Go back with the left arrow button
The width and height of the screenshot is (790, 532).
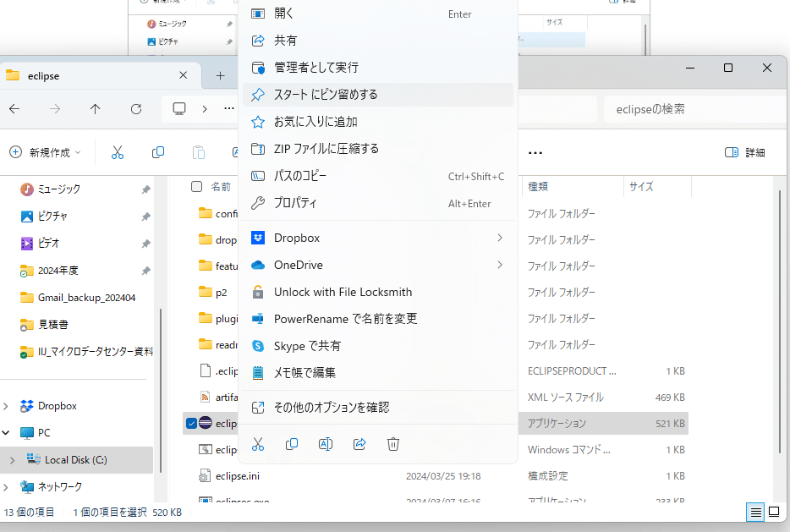pos(14,109)
